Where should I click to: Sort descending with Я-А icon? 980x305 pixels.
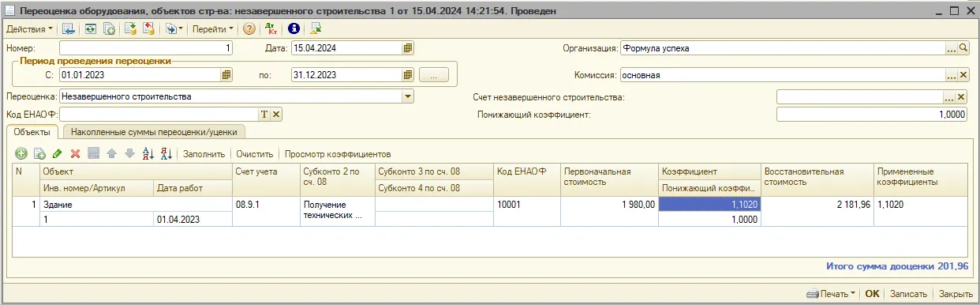pos(166,154)
